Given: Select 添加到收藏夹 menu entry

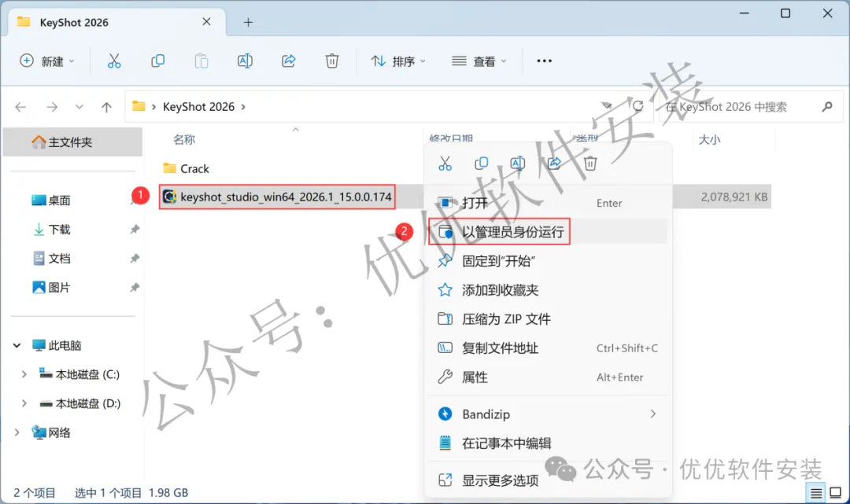Looking at the screenshot, I should (548, 290).
